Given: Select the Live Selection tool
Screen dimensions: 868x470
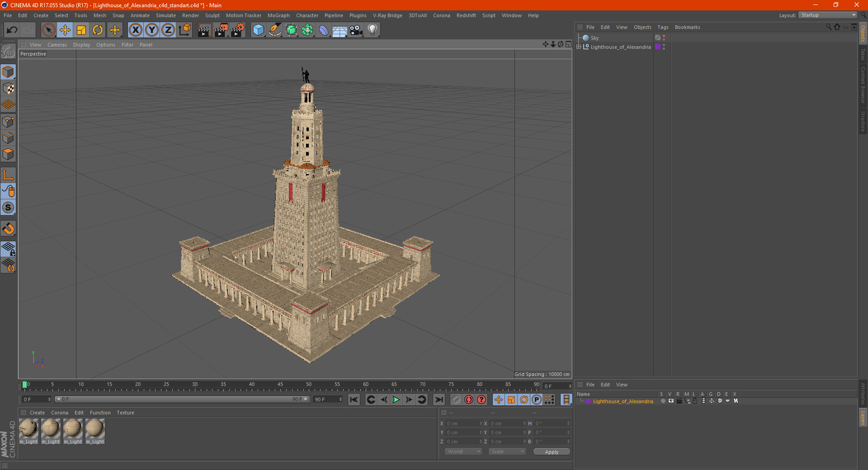Looking at the screenshot, I should pyautogui.click(x=48, y=30).
